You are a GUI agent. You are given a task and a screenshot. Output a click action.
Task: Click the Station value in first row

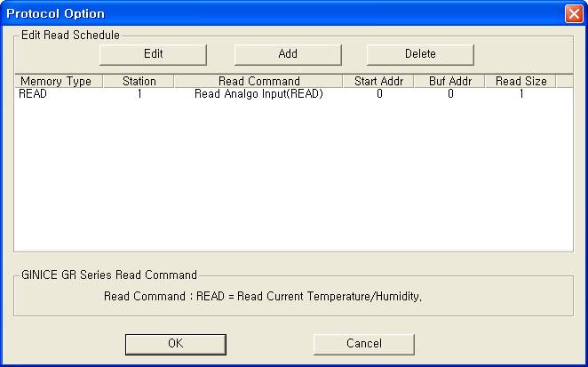pos(139,94)
